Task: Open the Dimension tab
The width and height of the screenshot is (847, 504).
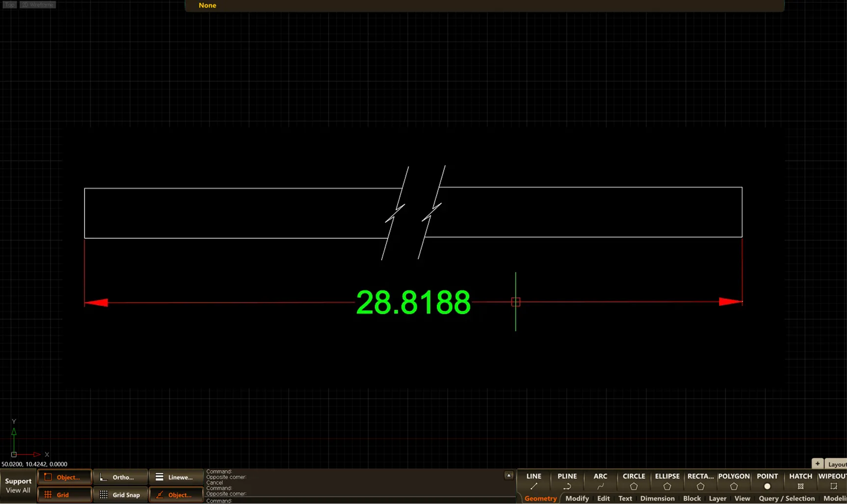Action: [657, 498]
